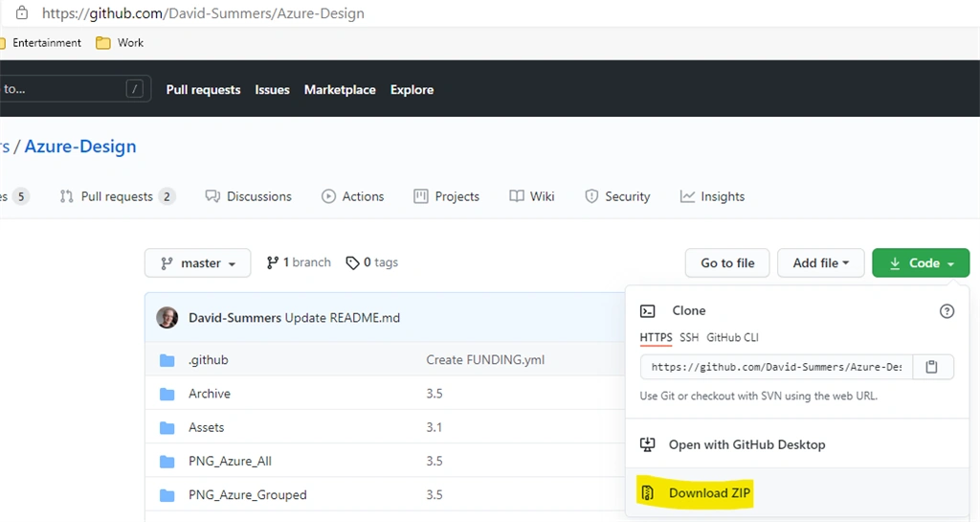980x522 pixels.
Task: Click the browser address bar URL
Action: tap(203, 13)
